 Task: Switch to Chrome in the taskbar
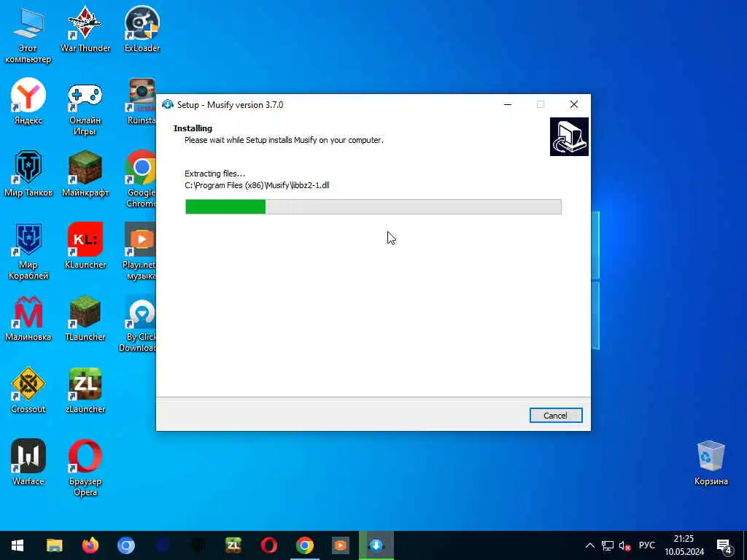pyautogui.click(x=305, y=545)
